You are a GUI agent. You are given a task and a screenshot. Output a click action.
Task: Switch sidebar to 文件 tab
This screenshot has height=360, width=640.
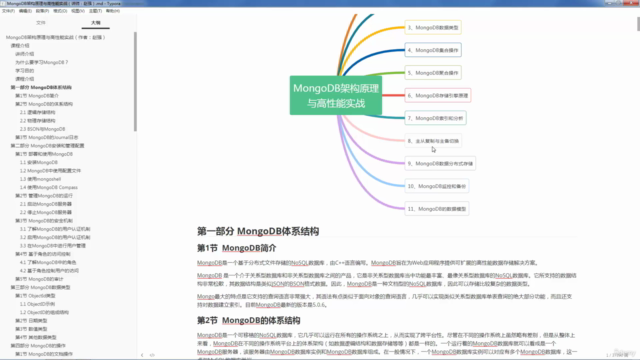pyautogui.click(x=41, y=23)
